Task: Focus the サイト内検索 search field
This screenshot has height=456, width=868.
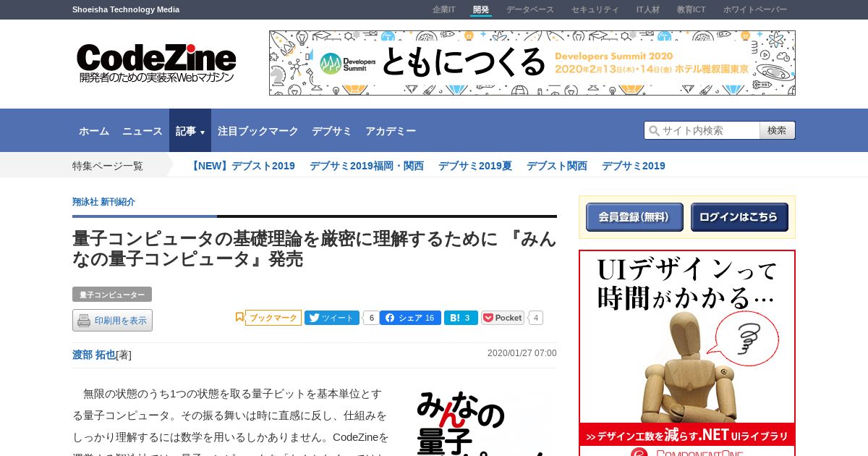Action: click(x=702, y=130)
